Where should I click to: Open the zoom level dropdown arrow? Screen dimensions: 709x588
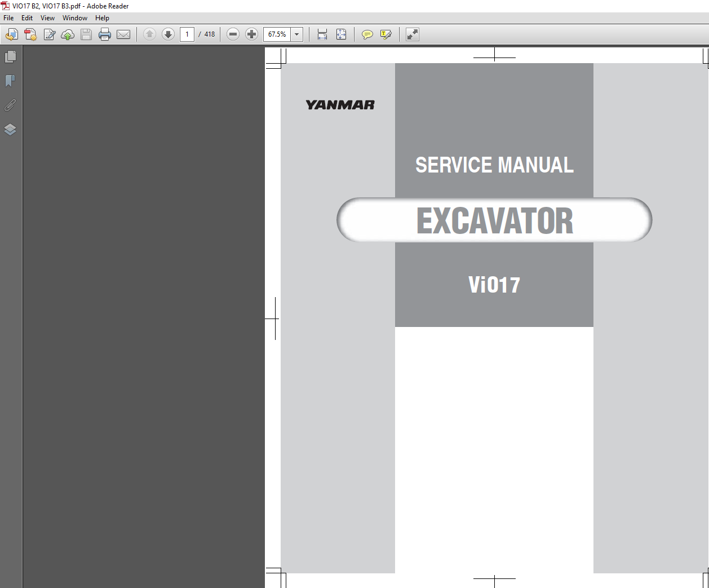pos(297,34)
